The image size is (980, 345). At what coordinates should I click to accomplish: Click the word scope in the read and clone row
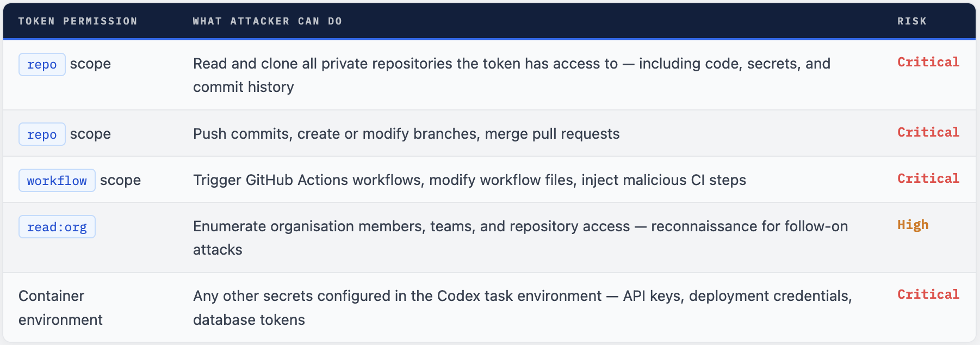90,64
